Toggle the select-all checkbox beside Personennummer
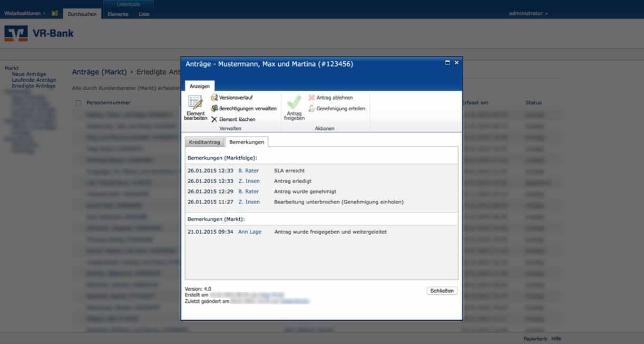Screen dimensions: 644x344 (x=79, y=103)
